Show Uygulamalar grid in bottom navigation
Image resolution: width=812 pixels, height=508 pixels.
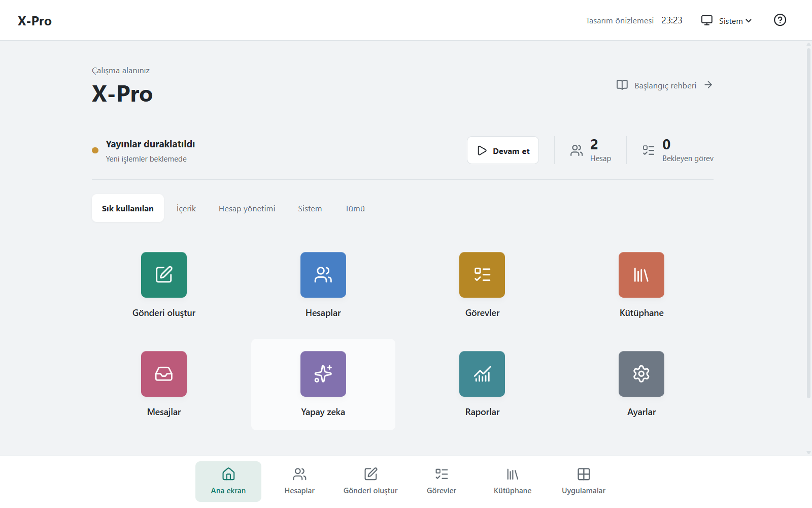(584, 482)
